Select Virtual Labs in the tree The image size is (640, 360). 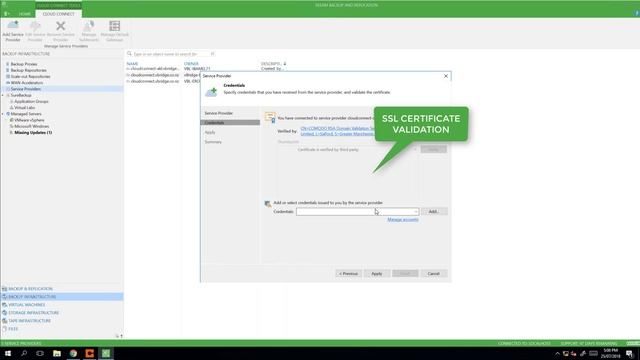[24, 108]
